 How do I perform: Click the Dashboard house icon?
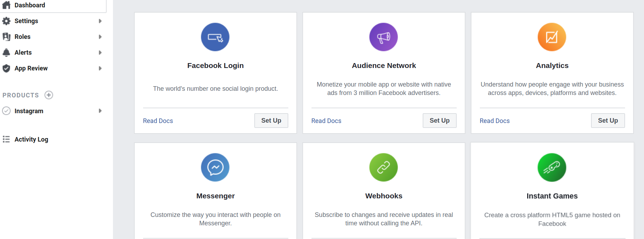coord(6,5)
